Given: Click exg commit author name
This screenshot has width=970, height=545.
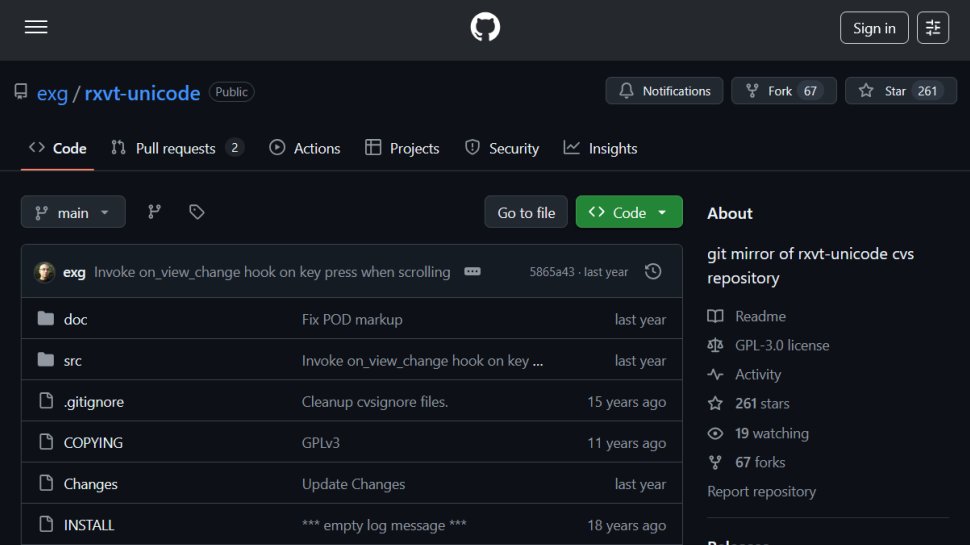Looking at the screenshot, I should [x=74, y=272].
